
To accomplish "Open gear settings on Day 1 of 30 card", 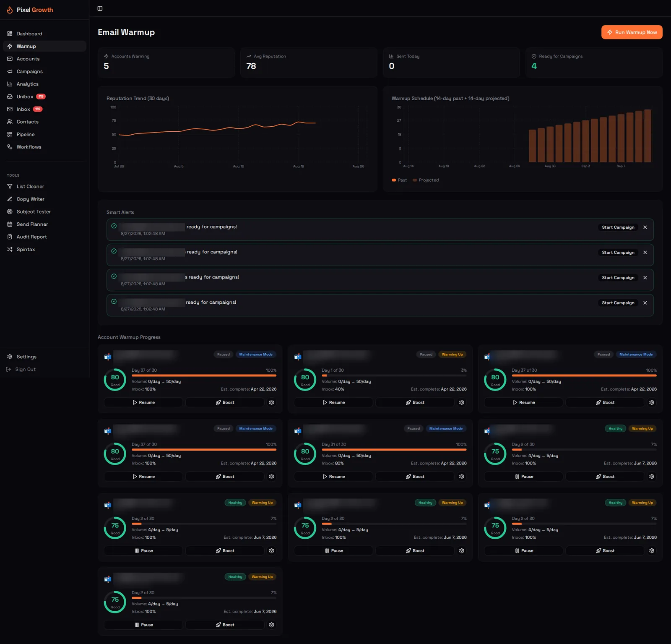I will (x=462, y=402).
